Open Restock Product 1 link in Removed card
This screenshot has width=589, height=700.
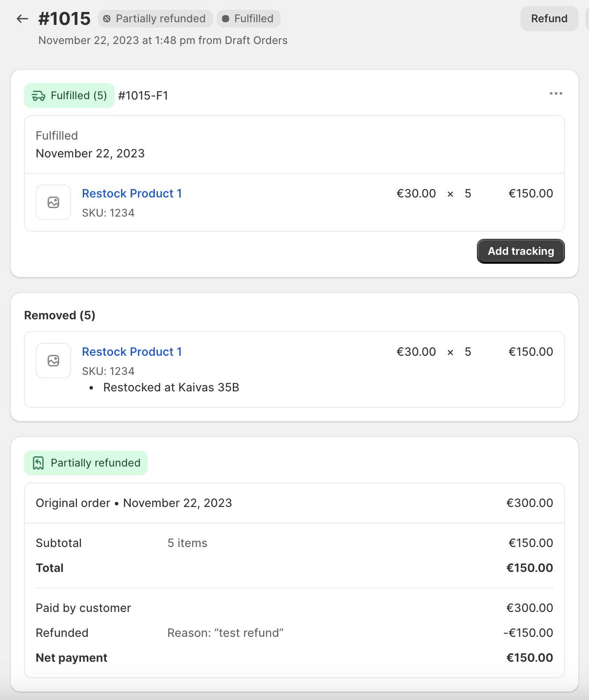click(x=132, y=352)
